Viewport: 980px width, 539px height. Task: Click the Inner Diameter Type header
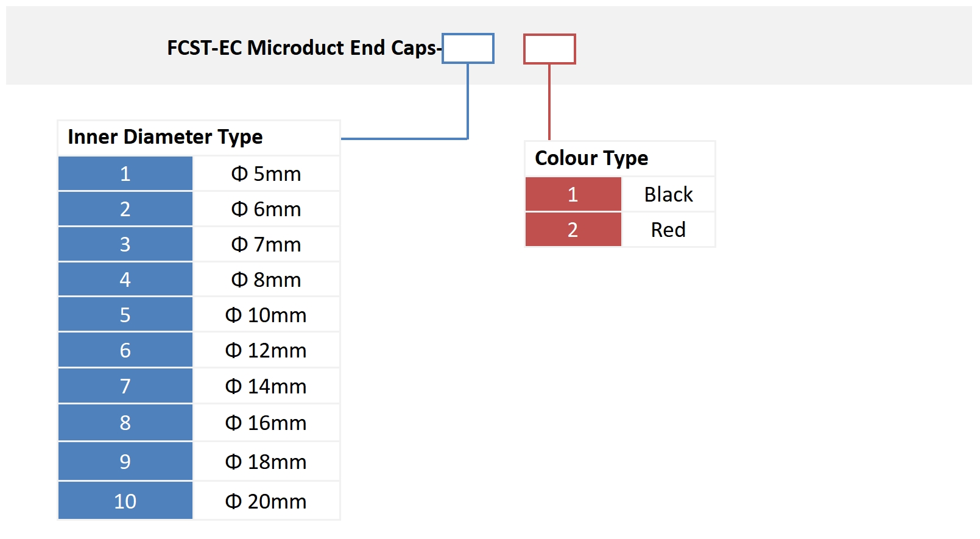(x=165, y=137)
